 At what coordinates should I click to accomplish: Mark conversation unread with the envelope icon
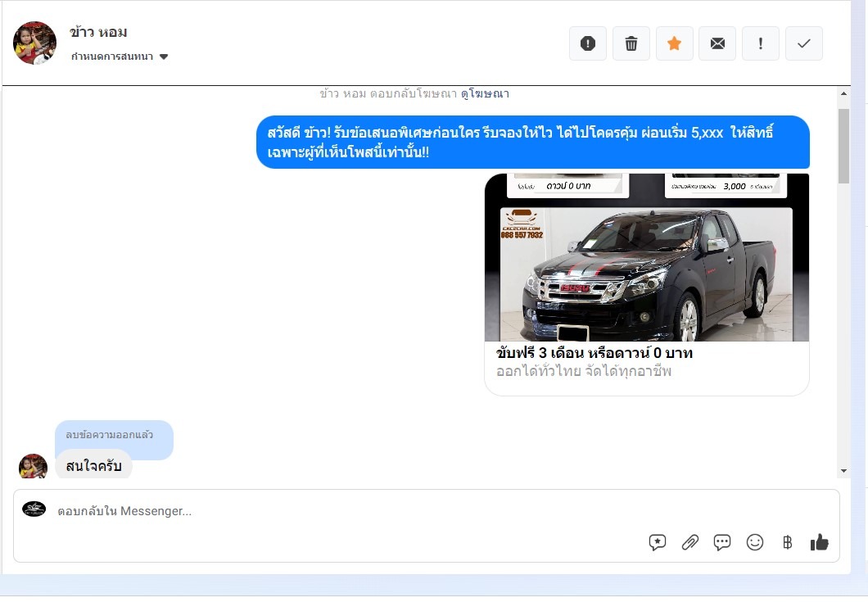[x=717, y=43]
